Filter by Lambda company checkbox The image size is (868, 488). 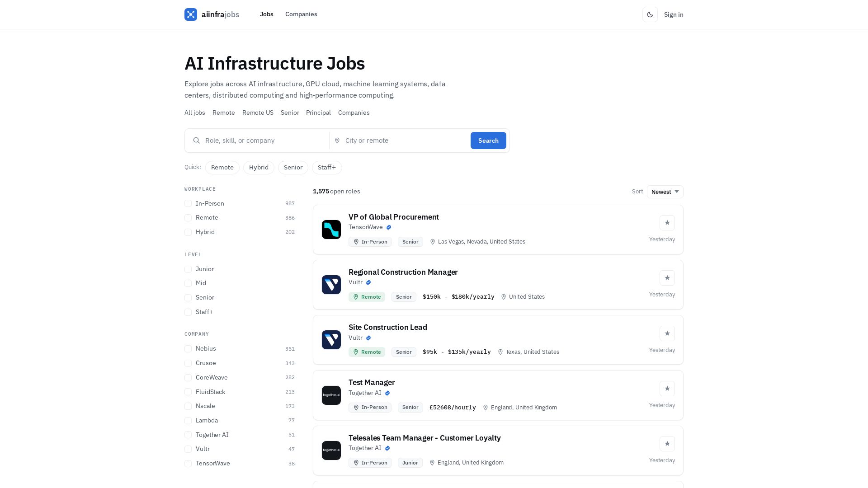188,421
